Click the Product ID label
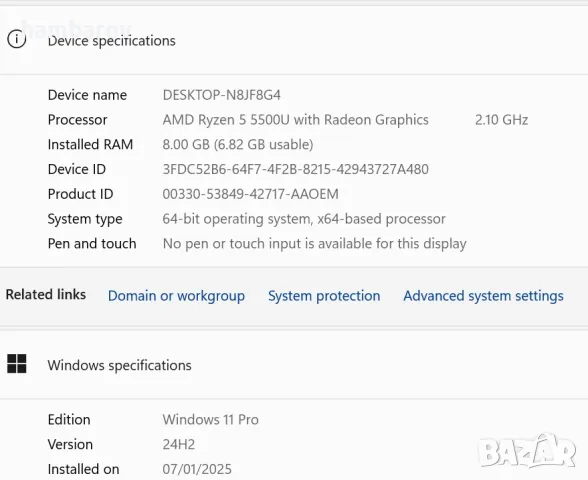The width and height of the screenshot is (588, 480). pos(80,194)
